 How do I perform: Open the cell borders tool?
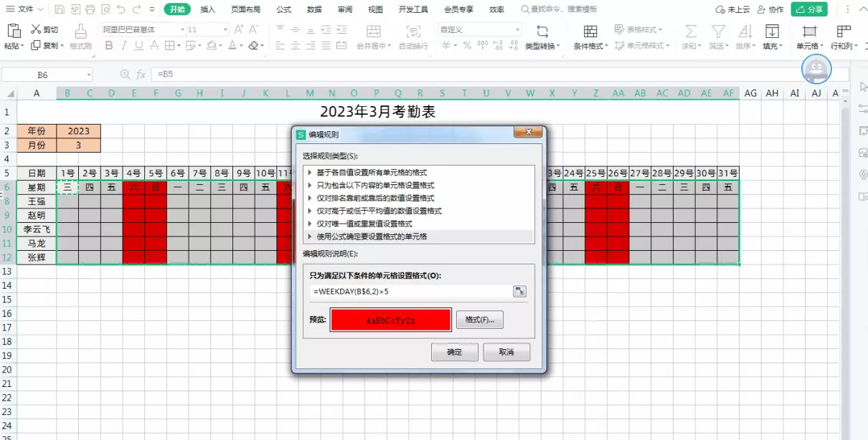point(169,45)
